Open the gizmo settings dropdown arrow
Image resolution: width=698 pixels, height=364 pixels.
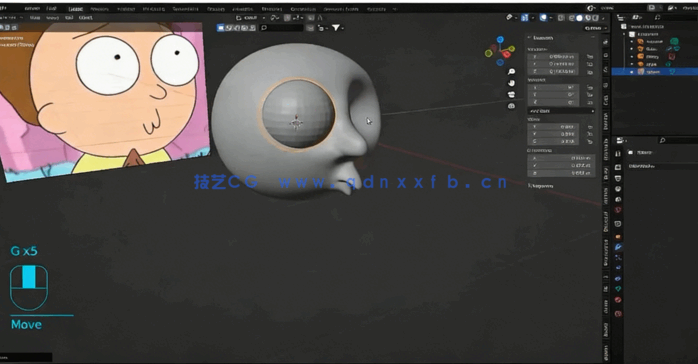pyautogui.click(x=532, y=18)
